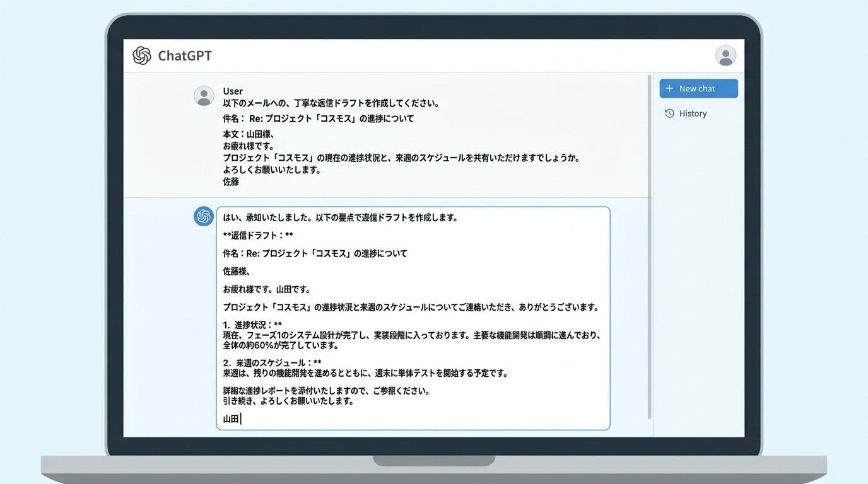Click the reply's opening line "はい、承知いたしました"
868x484 pixels.
340,217
